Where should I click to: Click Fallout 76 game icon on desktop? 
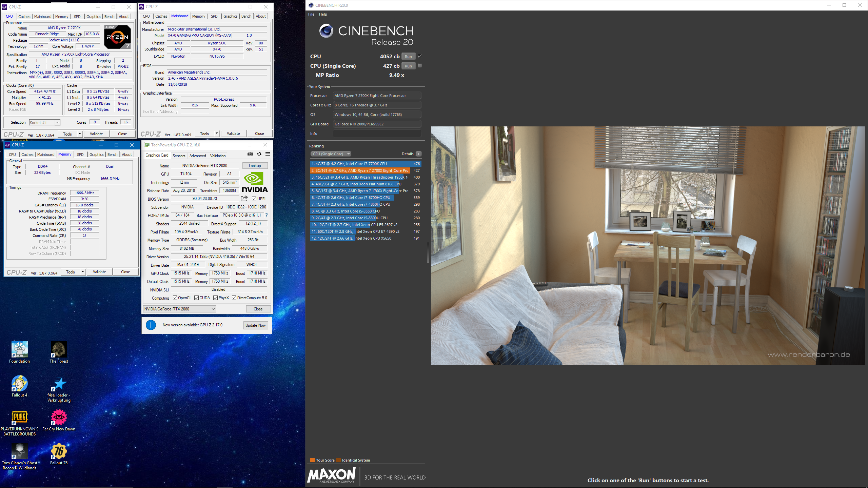tap(58, 452)
